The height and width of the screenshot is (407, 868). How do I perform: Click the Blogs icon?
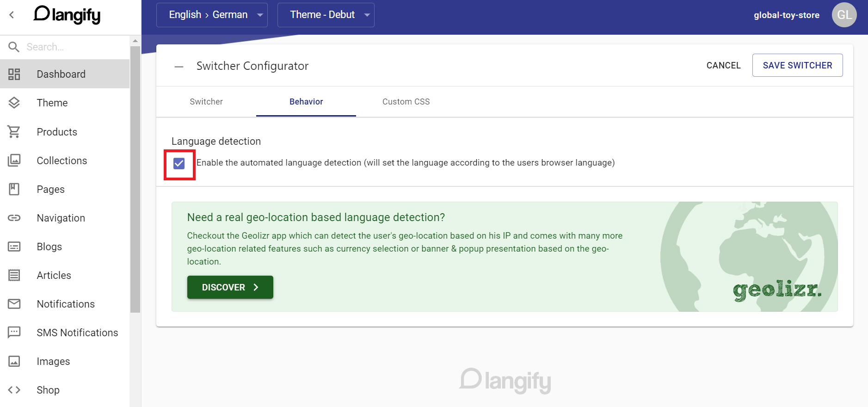pos(14,247)
